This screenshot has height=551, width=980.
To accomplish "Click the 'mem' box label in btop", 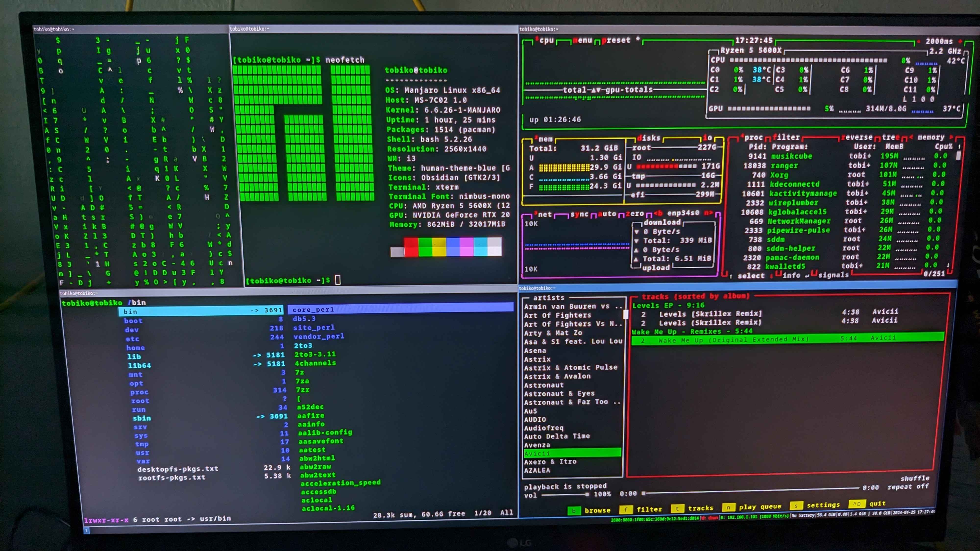I will (543, 139).
